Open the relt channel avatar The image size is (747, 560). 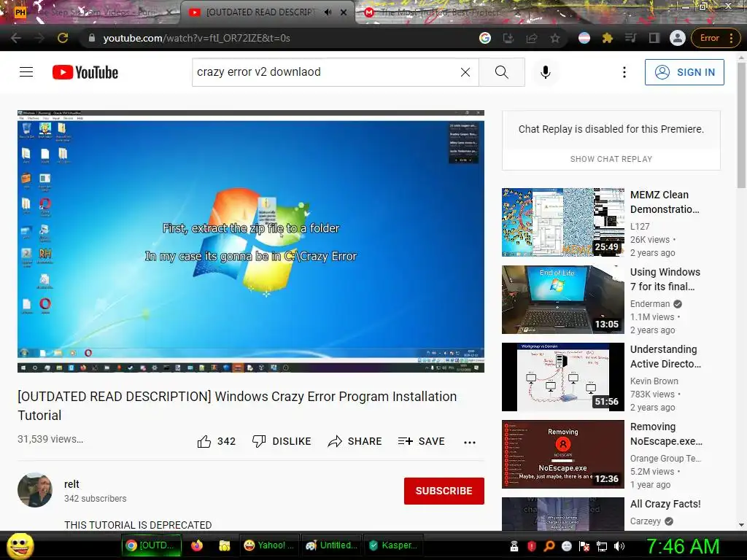pos(35,490)
